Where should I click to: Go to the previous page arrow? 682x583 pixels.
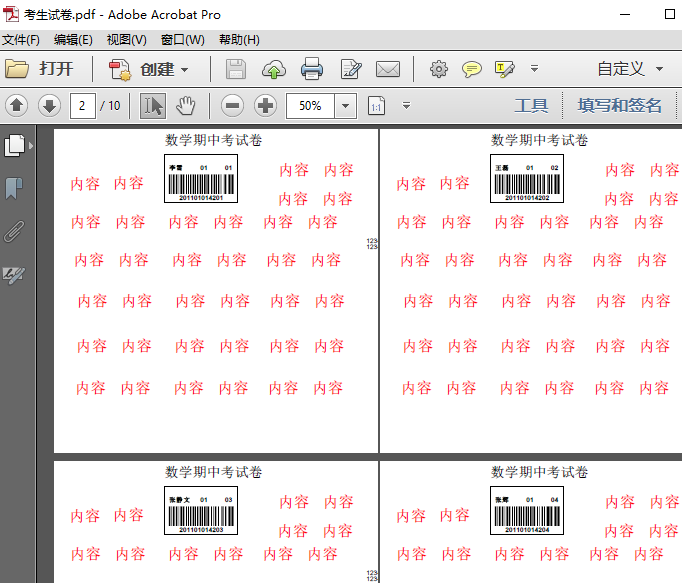[x=17, y=105]
